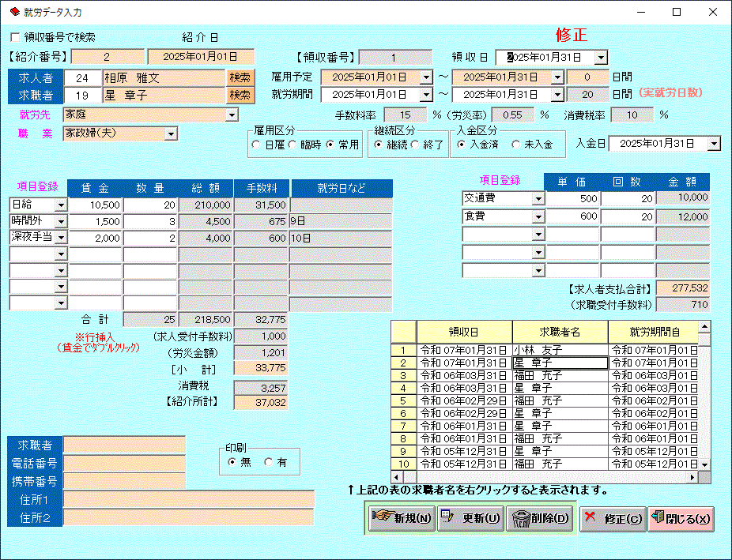Screen dimensions: 732x560
Task: Select 臨時 employment type radio
Action: click(x=292, y=145)
